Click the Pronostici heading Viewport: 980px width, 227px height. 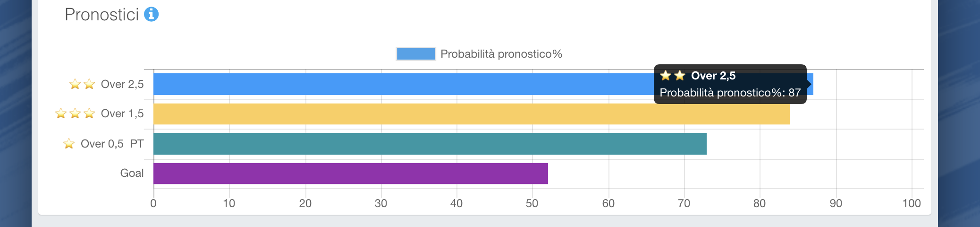click(101, 15)
